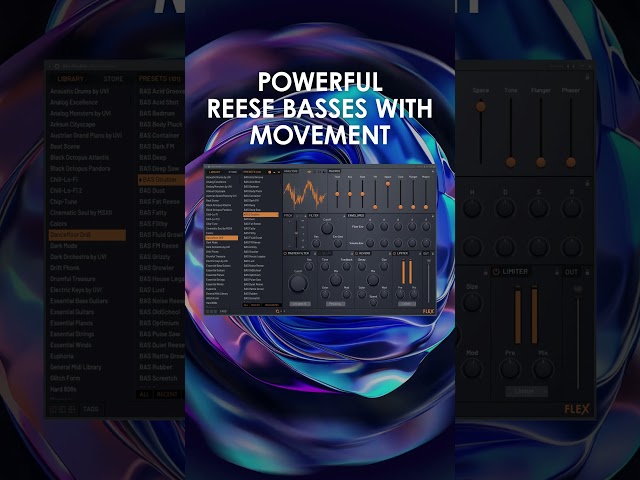Click upper-row envelope knob under D label, background
The width and height of the screenshot is (640, 480).
pyautogui.click(x=505, y=208)
